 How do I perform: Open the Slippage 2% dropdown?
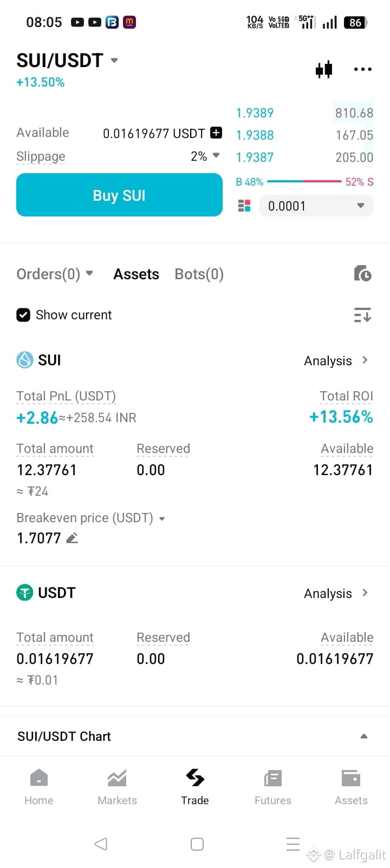click(x=205, y=156)
